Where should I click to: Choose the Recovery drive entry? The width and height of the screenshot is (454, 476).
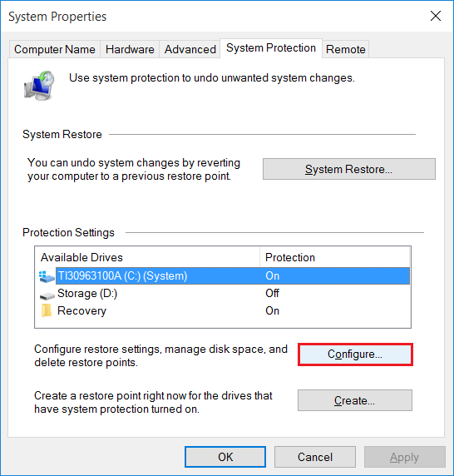(225, 311)
